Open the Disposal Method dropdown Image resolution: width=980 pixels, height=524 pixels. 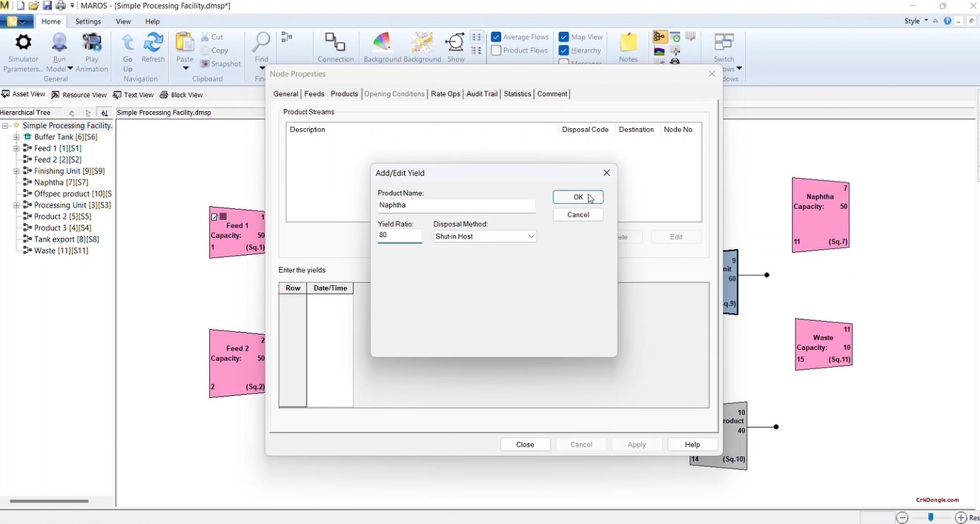point(485,236)
